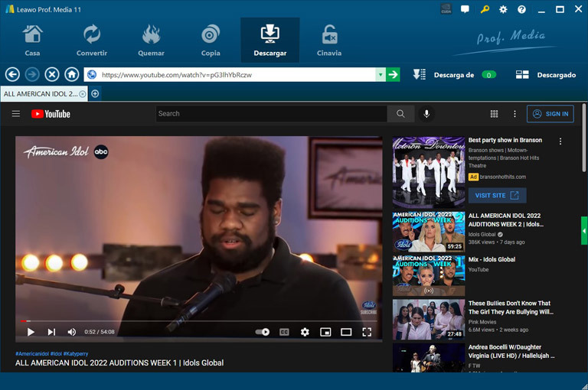
Task: Toggle the autoplay switch
Action: [262, 332]
